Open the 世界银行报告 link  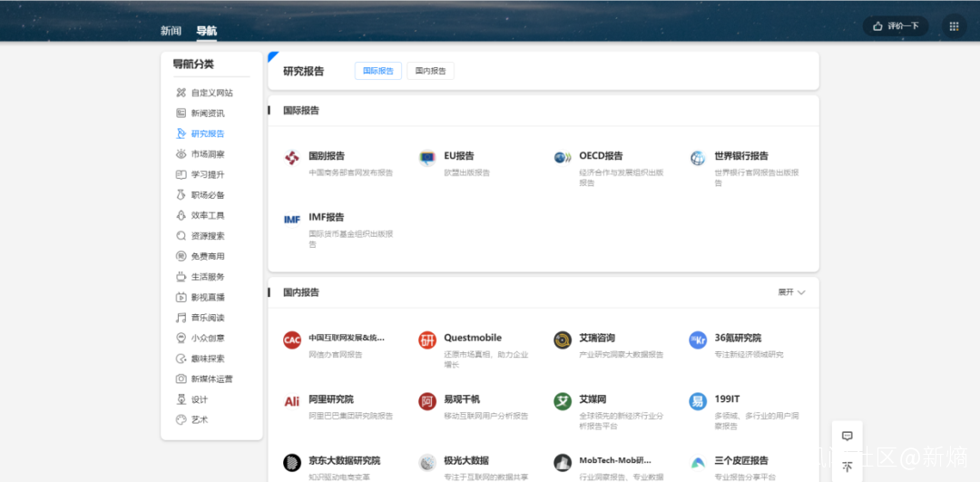pyautogui.click(x=741, y=155)
